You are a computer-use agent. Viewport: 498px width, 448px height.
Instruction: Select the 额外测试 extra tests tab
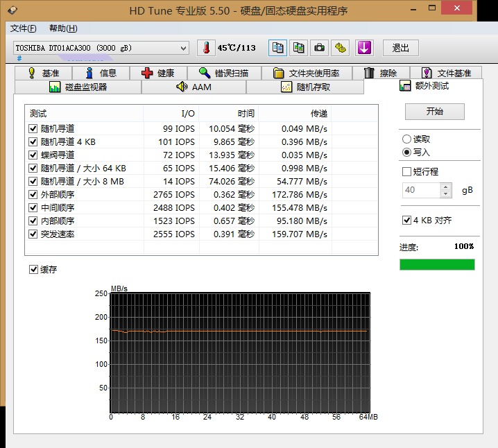click(424, 86)
